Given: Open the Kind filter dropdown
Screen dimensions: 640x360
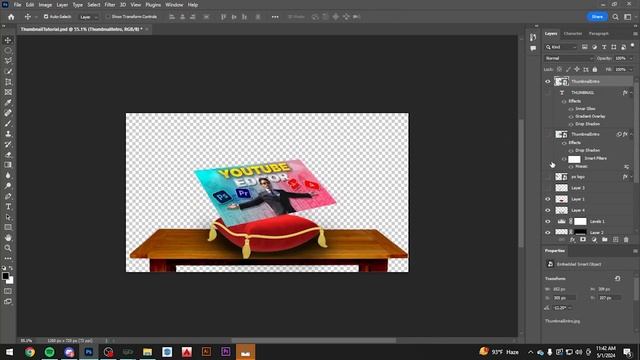Looking at the screenshot, I should click(561, 47).
